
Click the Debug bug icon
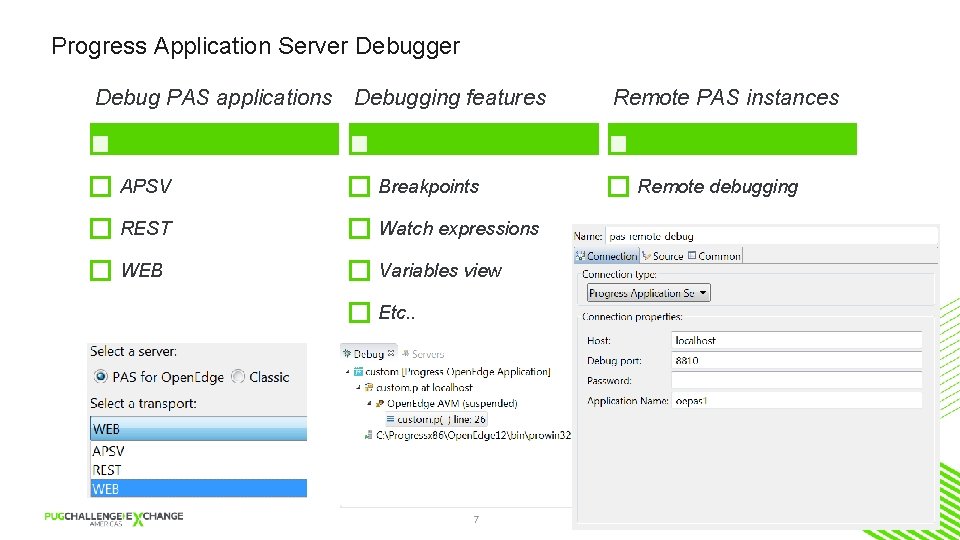pos(347,353)
